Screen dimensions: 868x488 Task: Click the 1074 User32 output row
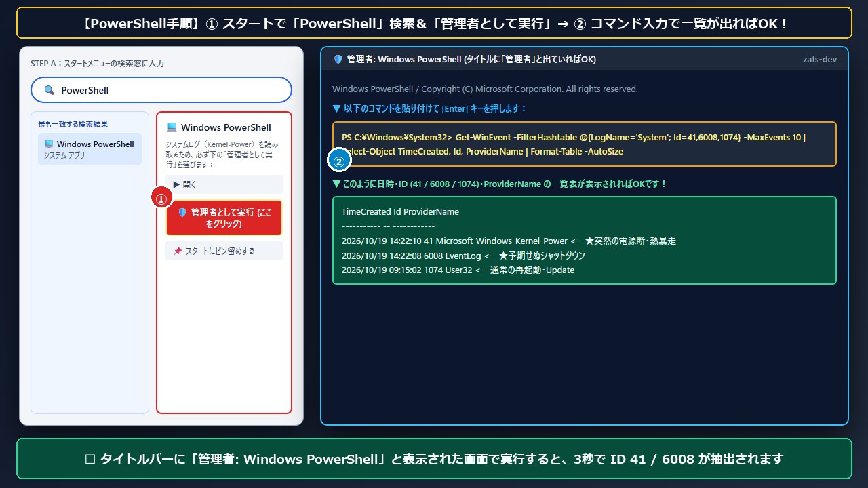pyautogui.click(x=458, y=270)
